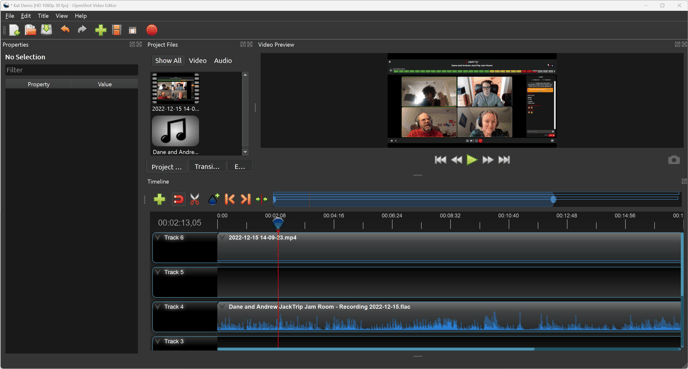The image size is (688, 369).
Task: Import files with the toolbar's green plus
Action: (x=100, y=30)
